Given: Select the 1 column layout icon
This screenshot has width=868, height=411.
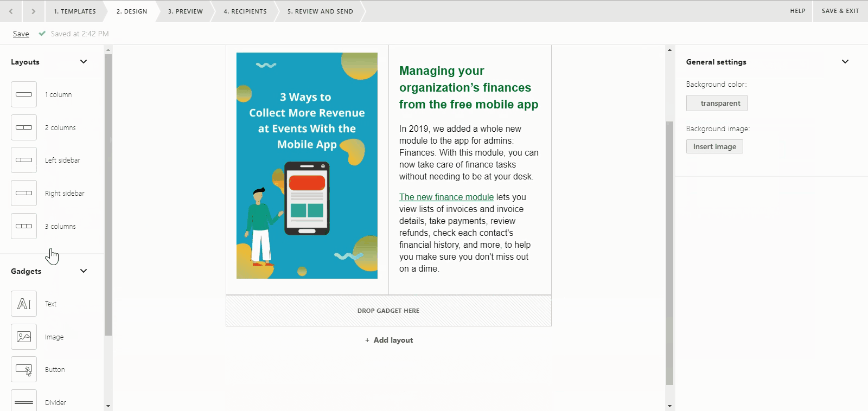Looking at the screenshot, I should [x=24, y=94].
